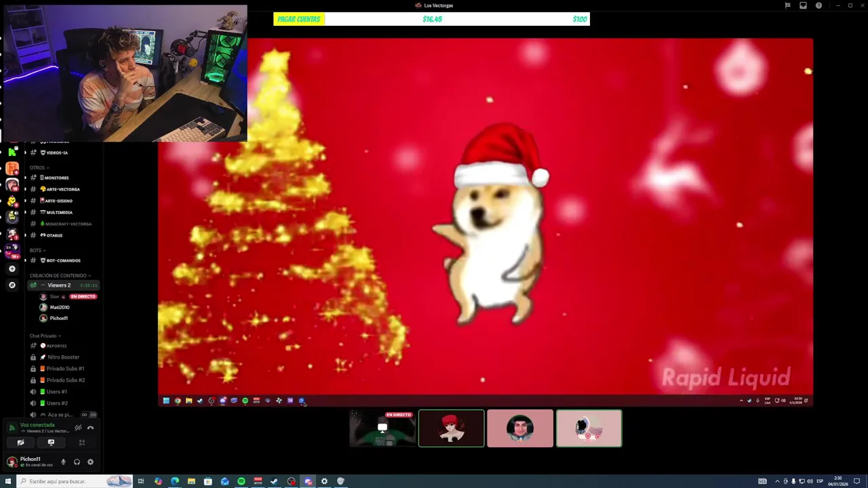Click the Kick server icon in server list
Screen dimensions: 868x488
[12, 152]
